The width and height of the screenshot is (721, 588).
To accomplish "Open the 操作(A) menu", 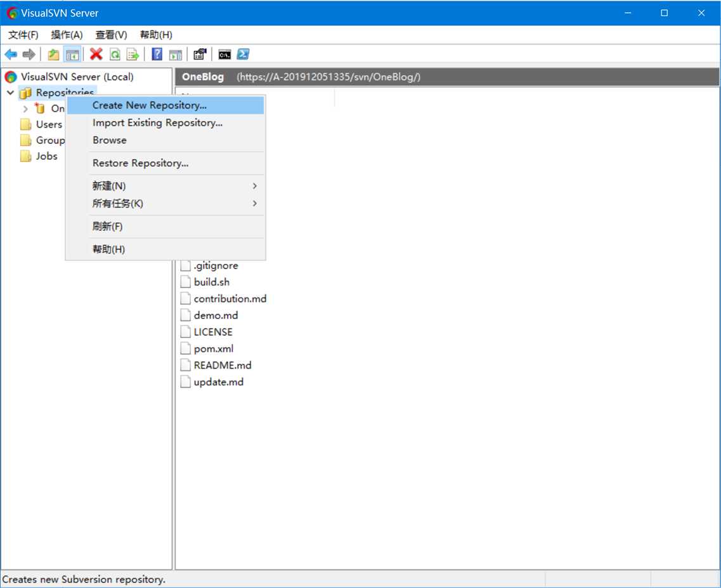I will coord(67,35).
